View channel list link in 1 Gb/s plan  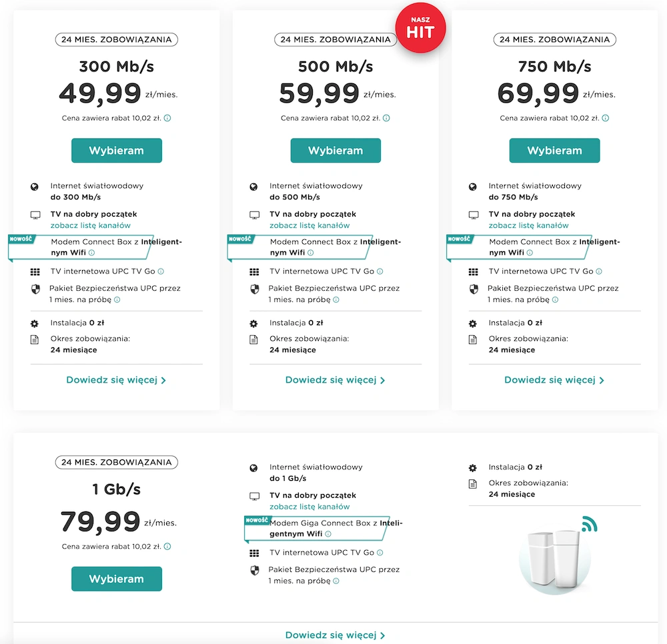coord(309,507)
